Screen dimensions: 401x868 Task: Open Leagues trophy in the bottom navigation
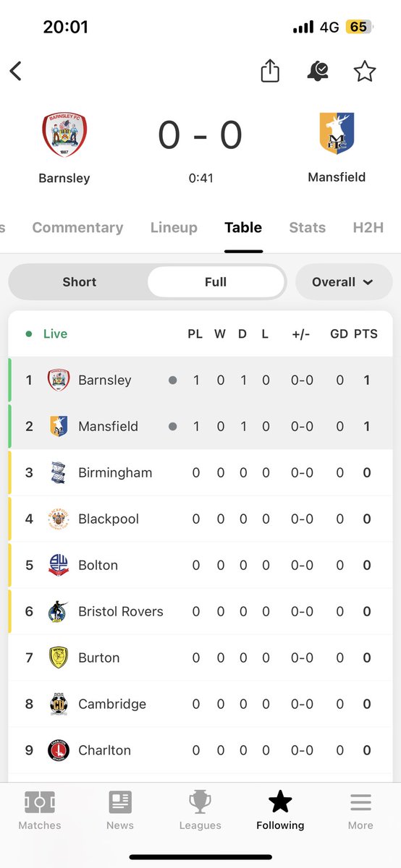pyautogui.click(x=200, y=811)
